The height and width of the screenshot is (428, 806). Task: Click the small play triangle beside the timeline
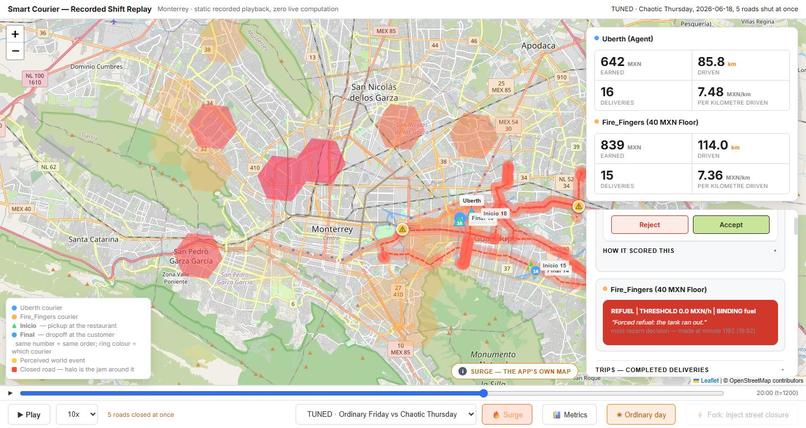click(x=10, y=393)
